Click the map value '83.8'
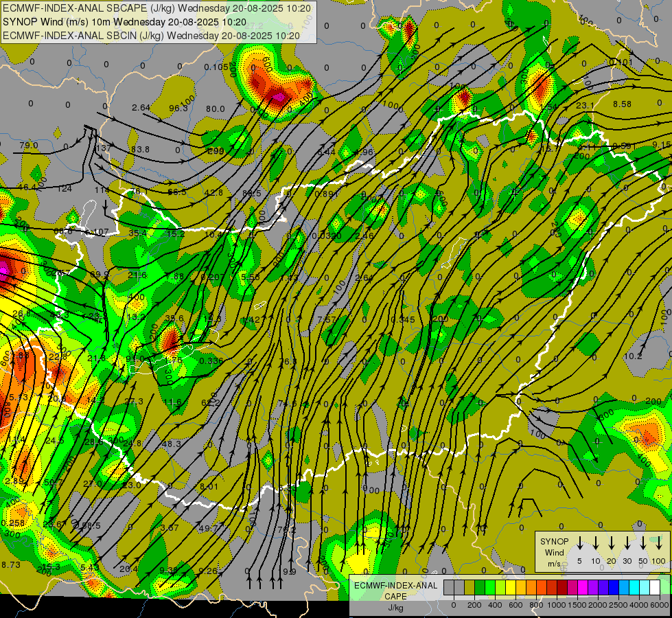Screen dimensions: 672x618 140,149
